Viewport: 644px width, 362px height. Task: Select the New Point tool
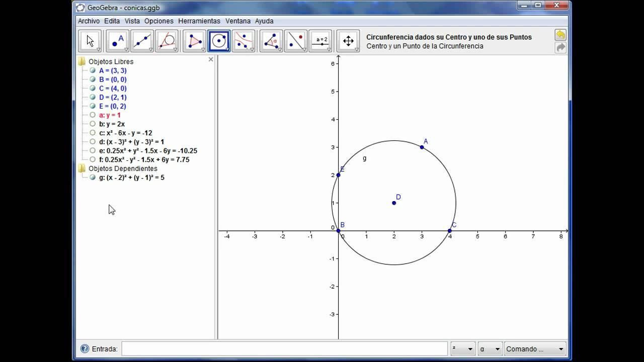pos(117,41)
